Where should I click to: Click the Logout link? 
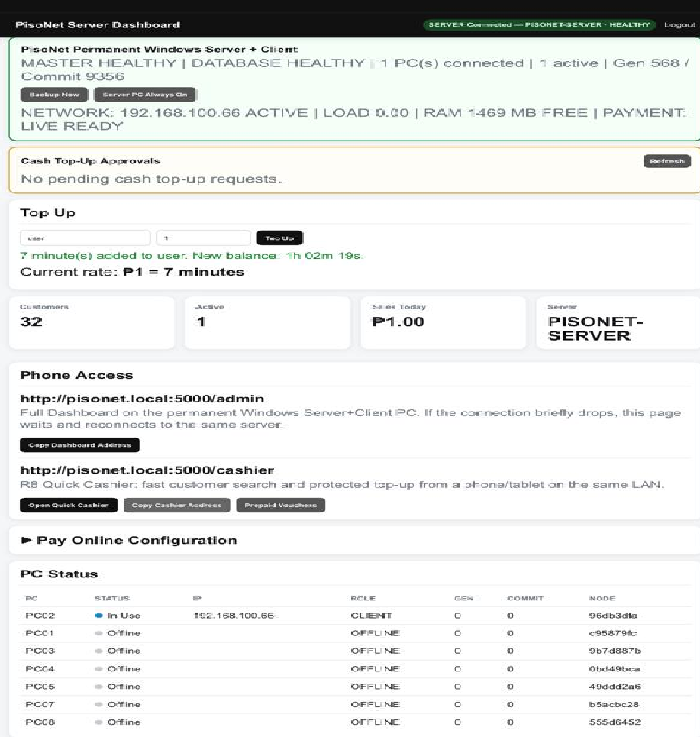679,24
